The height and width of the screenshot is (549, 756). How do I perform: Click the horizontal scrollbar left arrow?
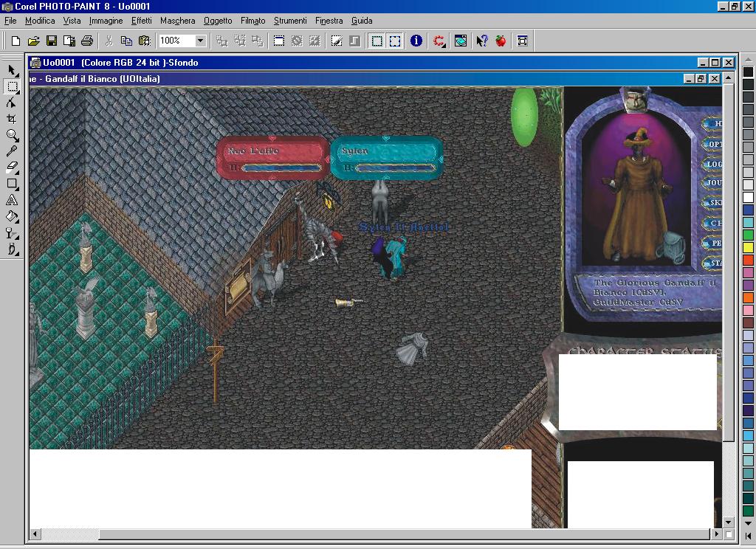pyautogui.click(x=35, y=534)
